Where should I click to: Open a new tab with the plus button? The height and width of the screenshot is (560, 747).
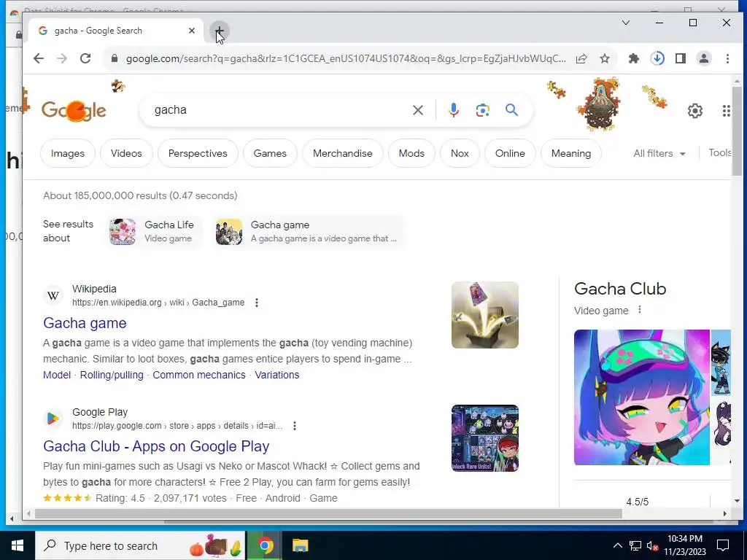[x=219, y=31]
